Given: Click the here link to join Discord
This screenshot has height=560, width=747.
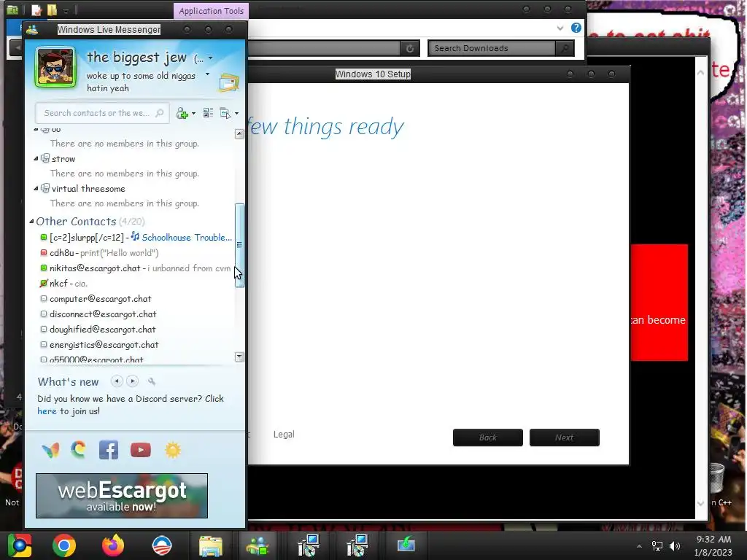Looking at the screenshot, I should 47,411.
